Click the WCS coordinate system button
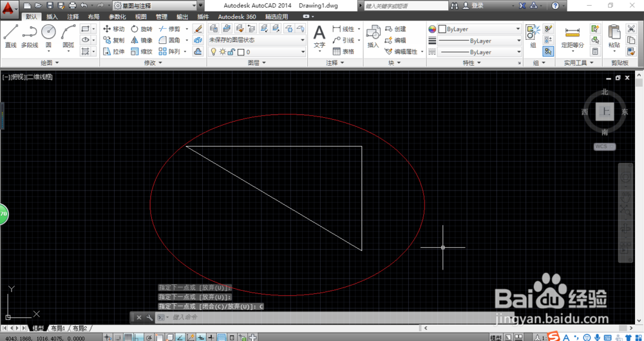 click(x=604, y=146)
